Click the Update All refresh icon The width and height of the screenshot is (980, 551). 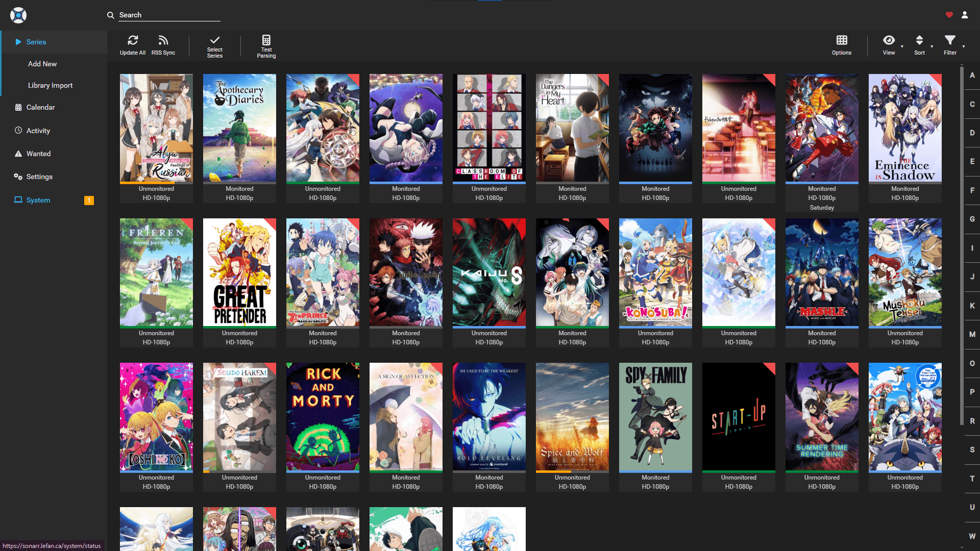(133, 40)
